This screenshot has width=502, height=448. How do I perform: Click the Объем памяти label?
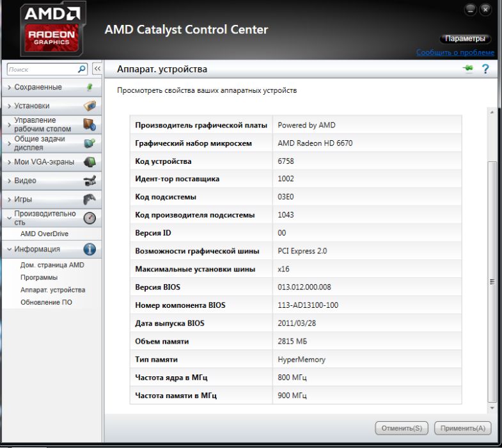[162, 341]
